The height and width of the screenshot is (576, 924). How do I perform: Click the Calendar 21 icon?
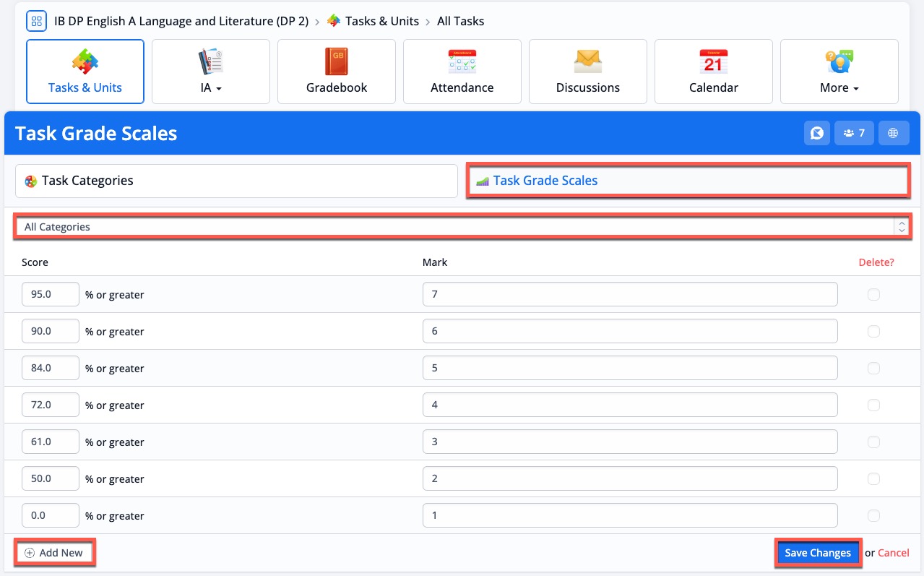pyautogui.click(x=714, y=62)
